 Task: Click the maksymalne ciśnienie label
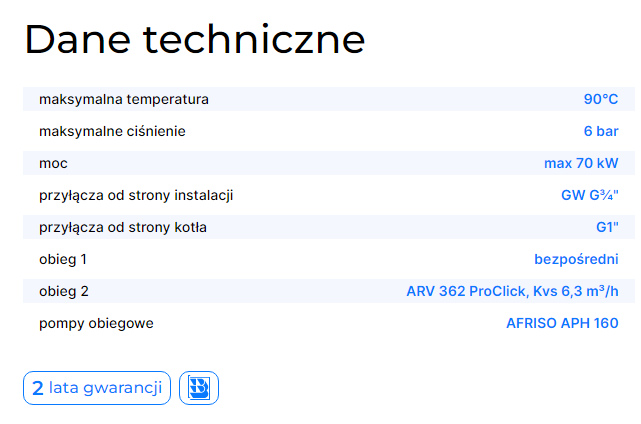coord(112,131)
